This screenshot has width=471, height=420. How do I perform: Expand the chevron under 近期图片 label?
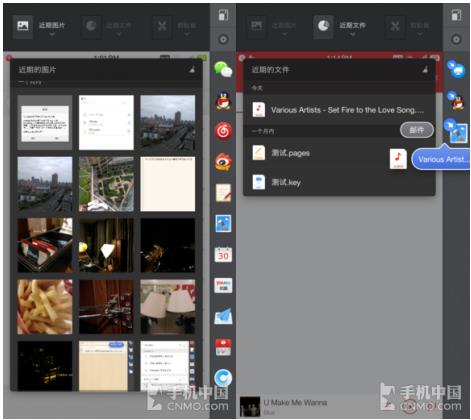[52, 34]
